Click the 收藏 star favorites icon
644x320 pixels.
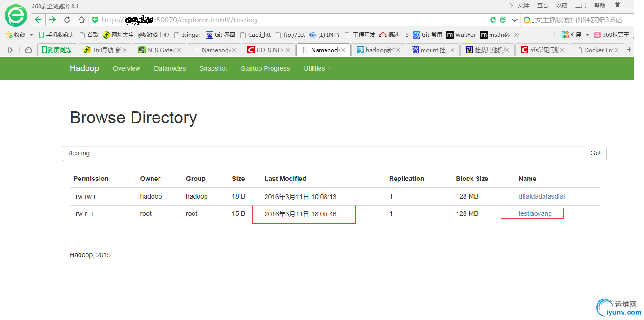(x=8, y=35)
